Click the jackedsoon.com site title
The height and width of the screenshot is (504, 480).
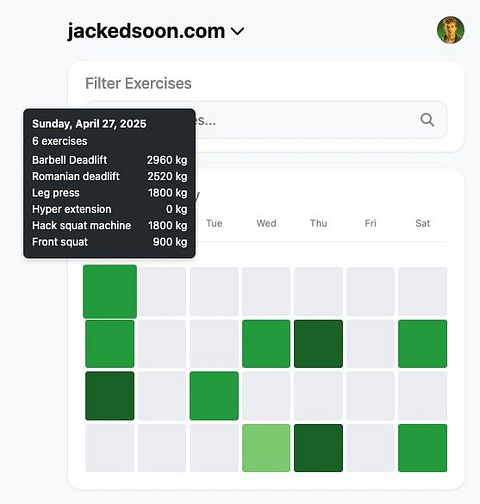pyautogui.click(x=146, y=31)
